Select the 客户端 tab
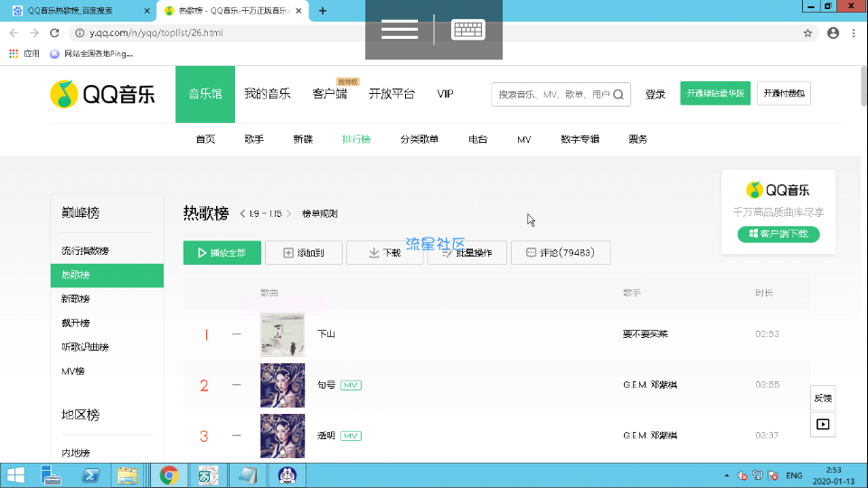This screenshot has height=488, width=868. pyautogui.click(x=329, y=94)
